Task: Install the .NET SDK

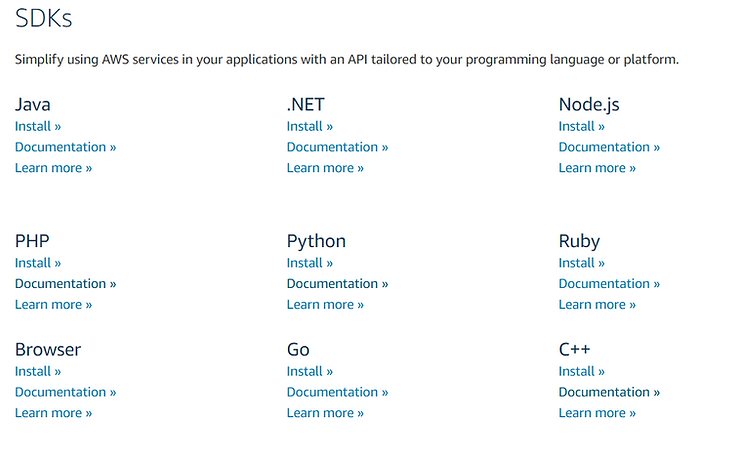Action: click(x=309, y=126)
